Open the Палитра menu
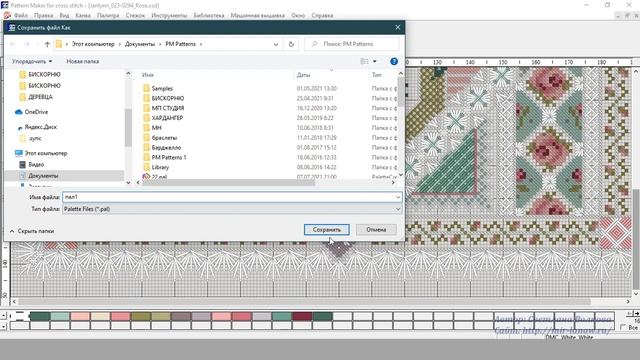 pos(108,16)
